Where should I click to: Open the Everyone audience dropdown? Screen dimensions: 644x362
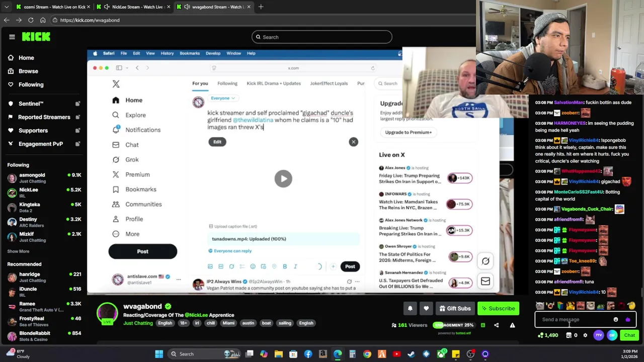click(222, 98)
